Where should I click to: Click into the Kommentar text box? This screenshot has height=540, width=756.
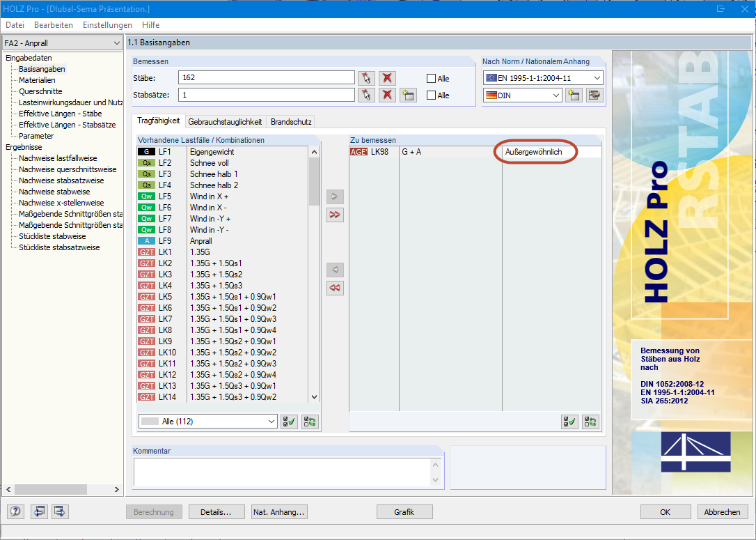coord(282,472)
